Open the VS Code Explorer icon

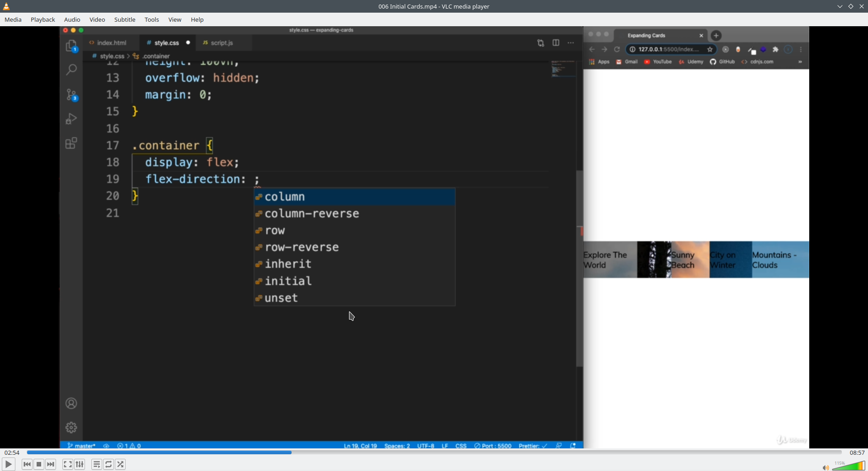pos(71,46)
